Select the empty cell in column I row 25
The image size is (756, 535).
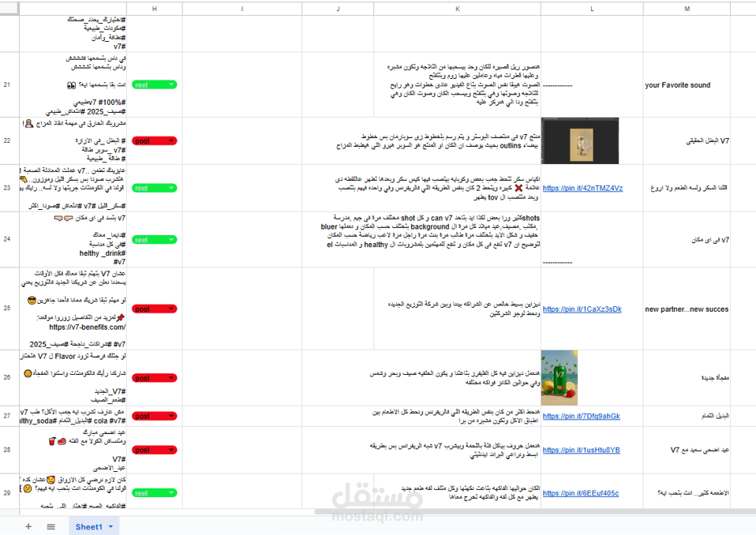[242, 309]
